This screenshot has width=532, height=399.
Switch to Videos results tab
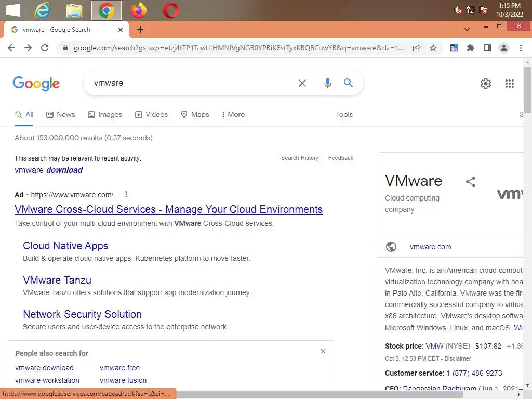151,115
